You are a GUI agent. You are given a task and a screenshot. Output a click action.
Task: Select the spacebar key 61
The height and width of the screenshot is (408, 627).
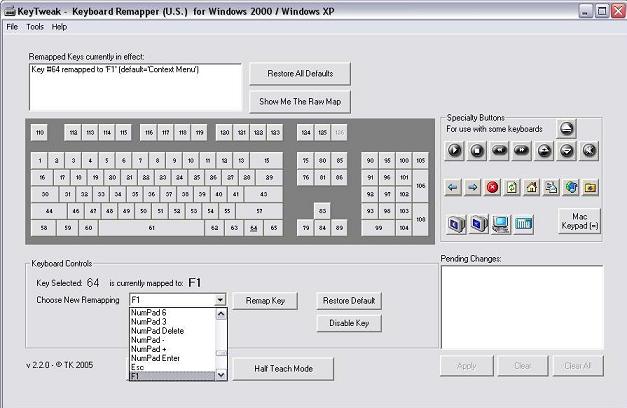pos(152,228)
